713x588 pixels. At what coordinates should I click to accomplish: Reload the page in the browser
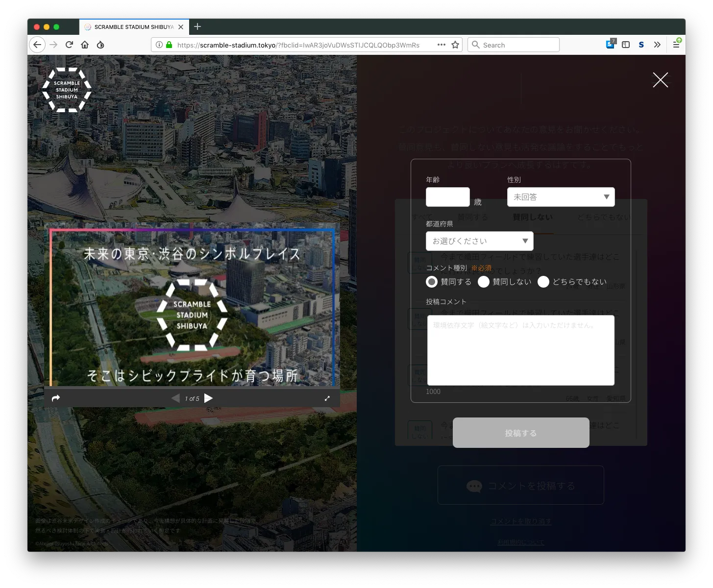(69, 45)
